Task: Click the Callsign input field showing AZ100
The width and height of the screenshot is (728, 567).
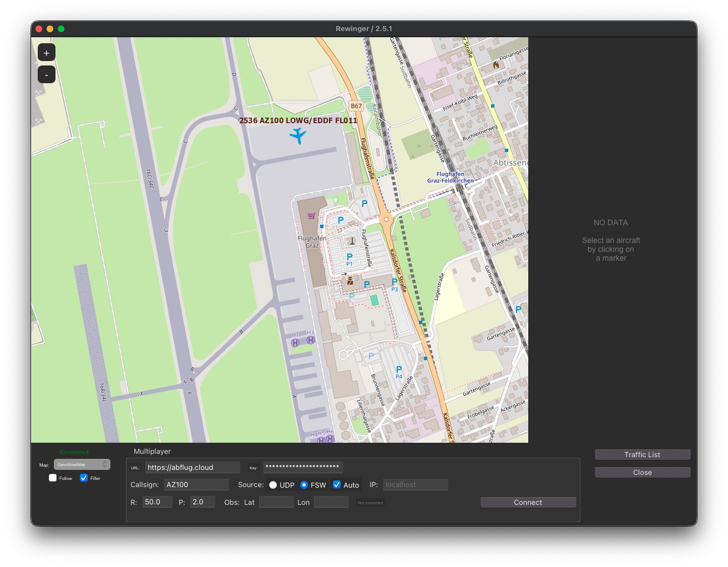Action: point(196,484)
